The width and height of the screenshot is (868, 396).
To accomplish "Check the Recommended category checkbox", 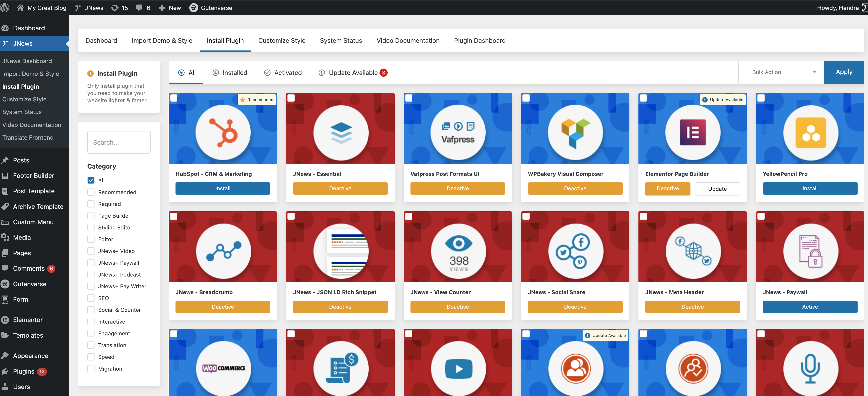I will click(91, 192).
